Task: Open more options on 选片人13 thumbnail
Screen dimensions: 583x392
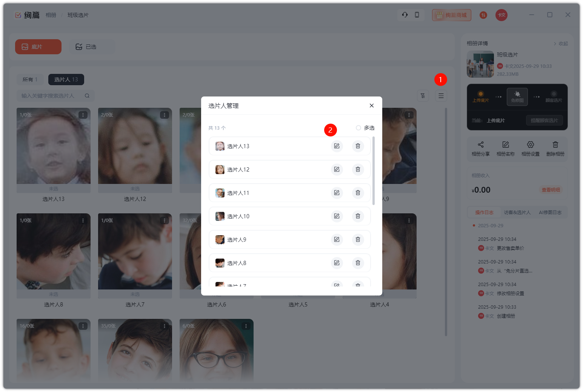Action: point(83,115)
